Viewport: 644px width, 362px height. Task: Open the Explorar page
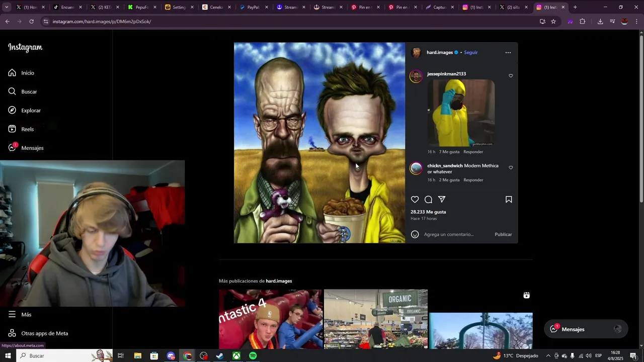24,110
